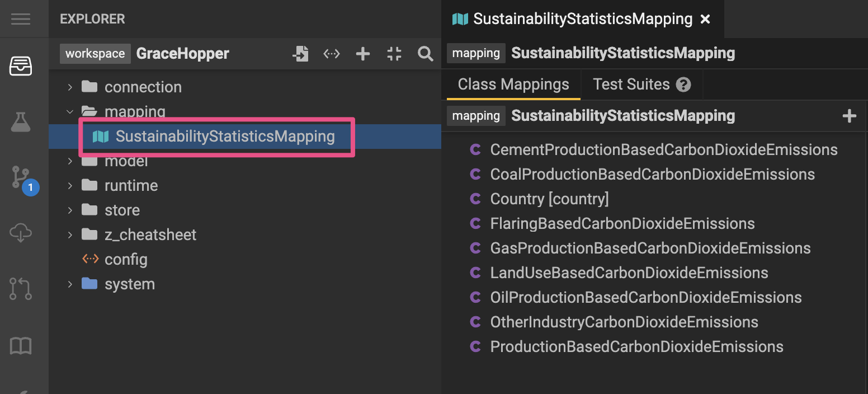This screenshot has width=868, height=394.
Task: Click the Test Suites help question icon
Action: coord(683,85)
